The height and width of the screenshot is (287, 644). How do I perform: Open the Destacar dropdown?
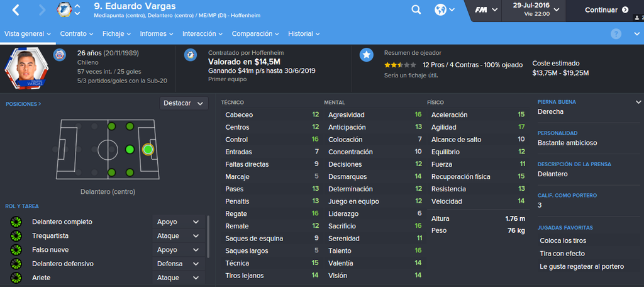[x=184, y=103]
